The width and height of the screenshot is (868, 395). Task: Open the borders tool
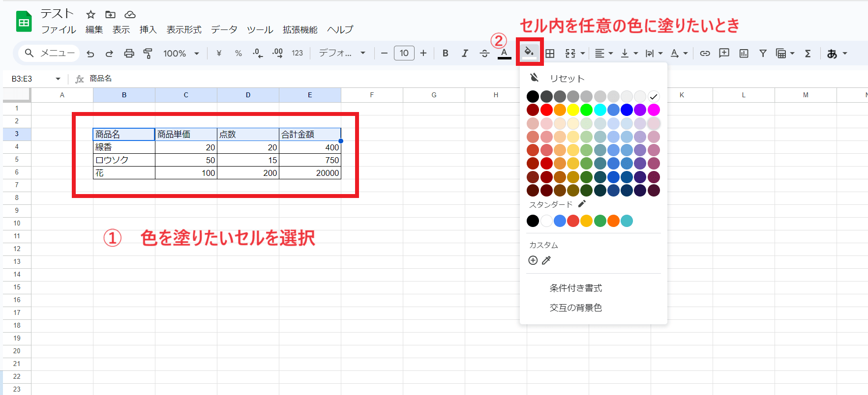[x=550, y=54]
